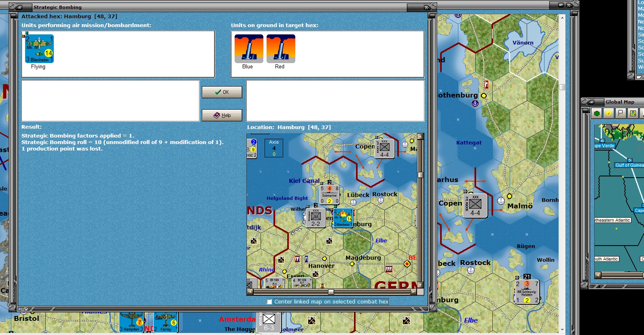Click the mini-map scroll right arrow

(x=414, y=292)
